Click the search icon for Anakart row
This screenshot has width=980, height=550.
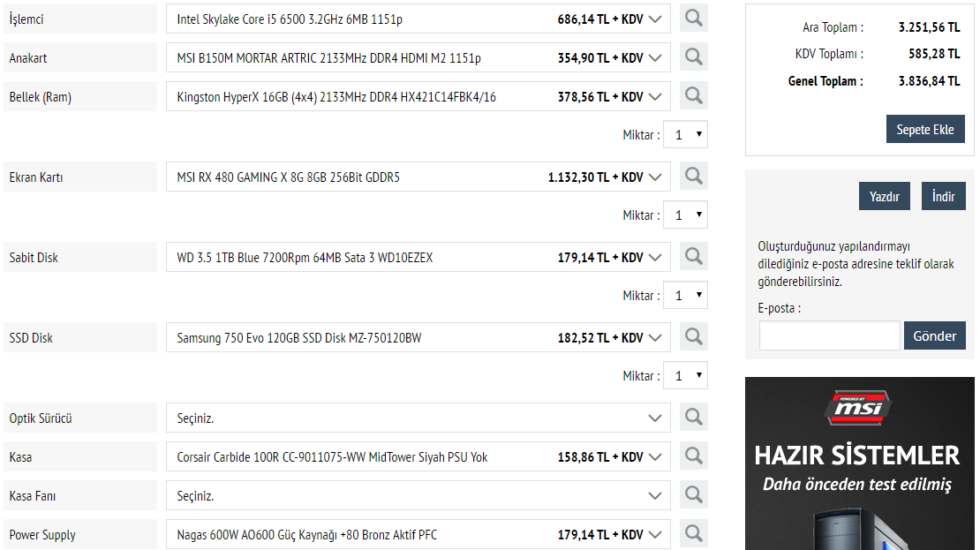coord(693,57)
